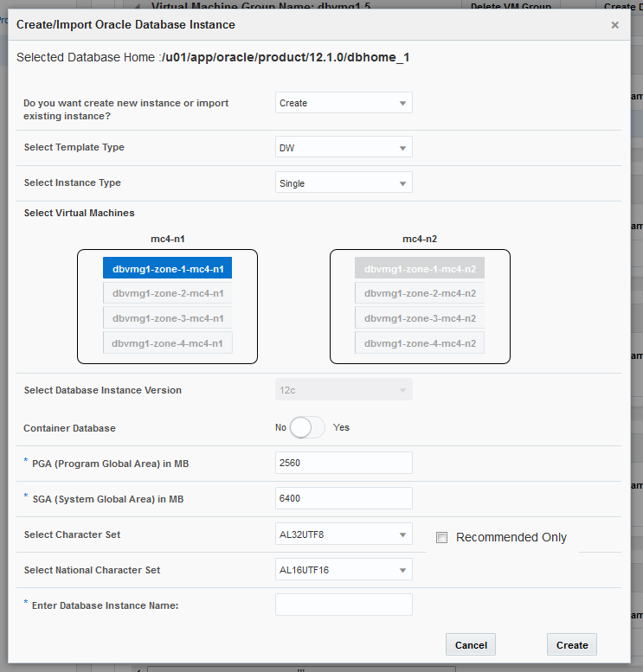Click the mc4-n1 node heading
Screen dimensions: 643x672
(x=168, y=239)
